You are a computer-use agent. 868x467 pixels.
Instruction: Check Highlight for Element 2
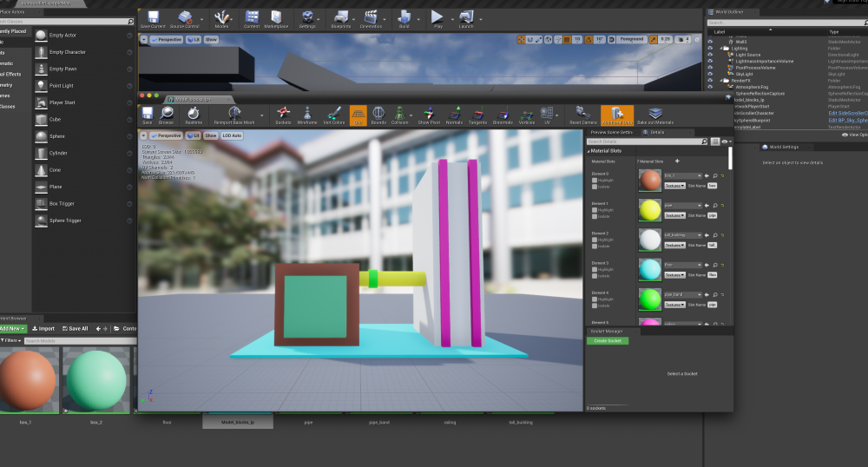point(595,240)
